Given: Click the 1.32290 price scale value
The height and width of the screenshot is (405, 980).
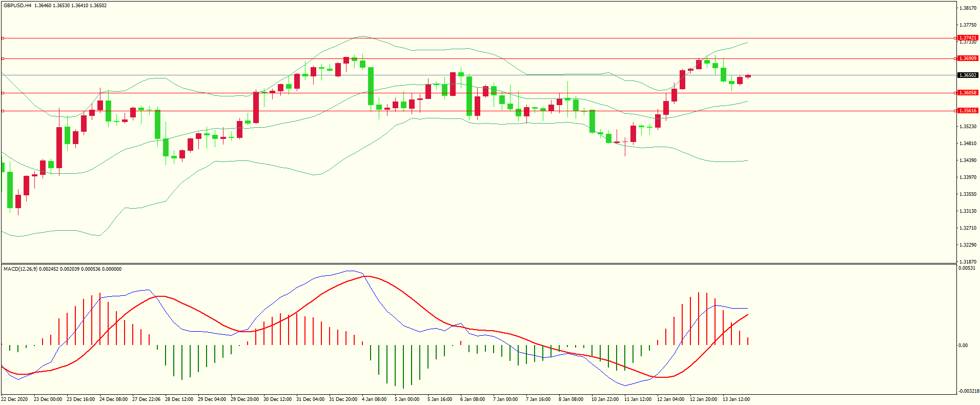Looking at the screenshot, I should pos(967,245).
